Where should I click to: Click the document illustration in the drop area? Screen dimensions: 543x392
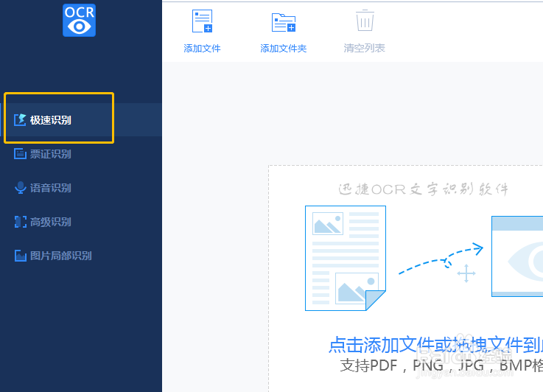pyautogui.click(x=346, y=259)
